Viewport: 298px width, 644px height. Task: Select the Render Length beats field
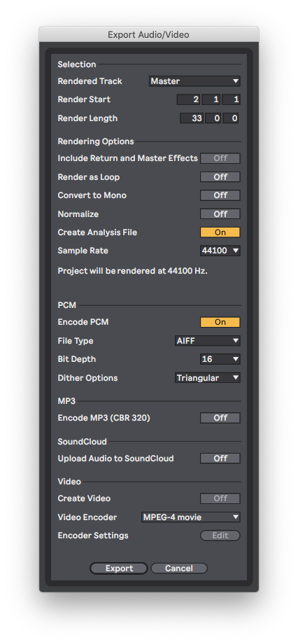click(213, 119)
